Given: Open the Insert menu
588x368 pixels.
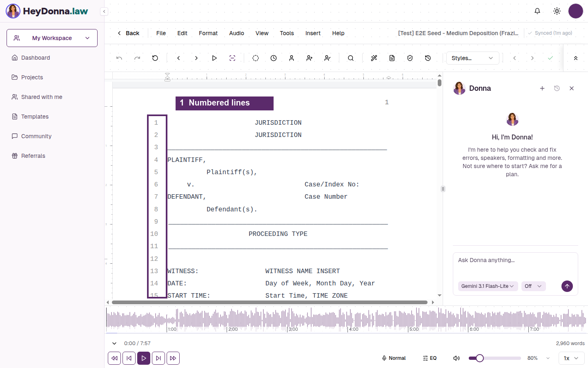Looking at the screenshot, I should click(313, 33).
